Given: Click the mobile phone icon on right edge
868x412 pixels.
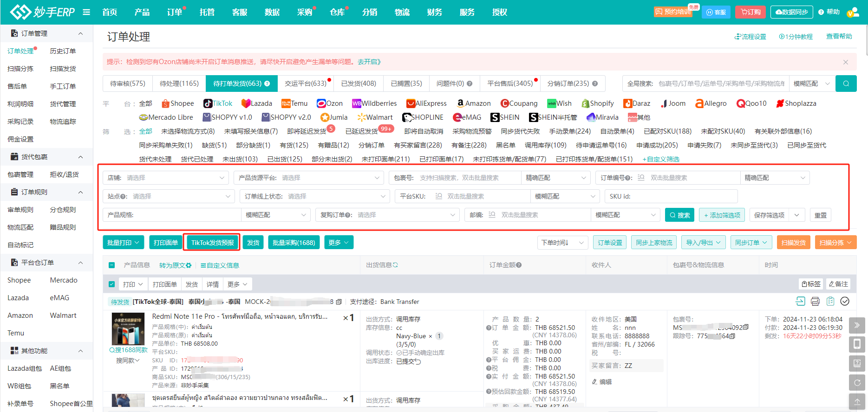Looking at the screenshot, I should pyautogui.click(x=857, y=344).
